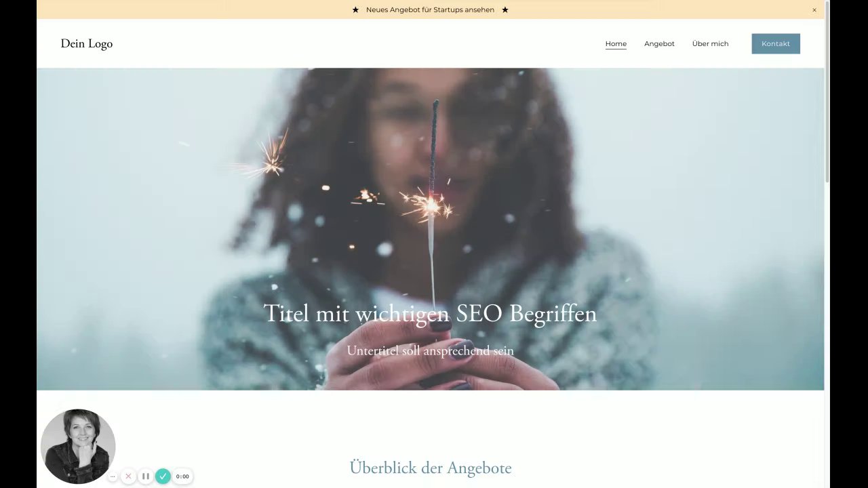The height and width of the screenshot is (488, 868).
Task: Click the 'Überblick der Angebote' heading
Action: (x=430, y=468)
